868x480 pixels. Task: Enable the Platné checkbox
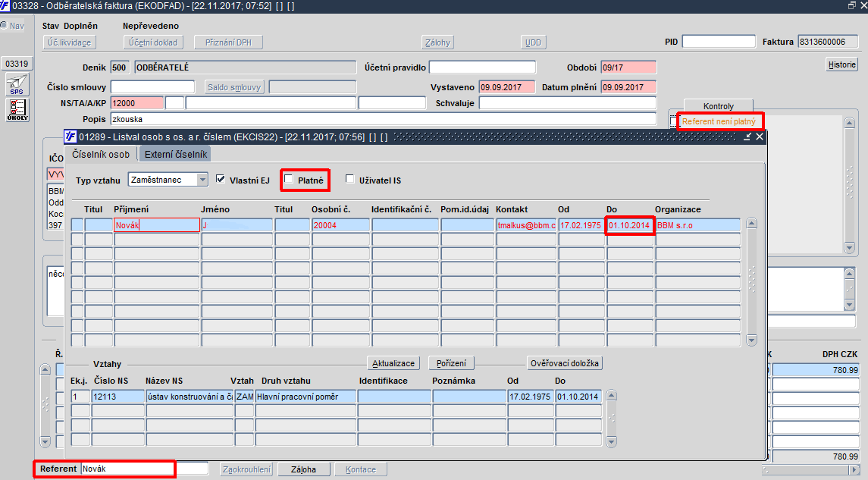(x=288, y=179)
